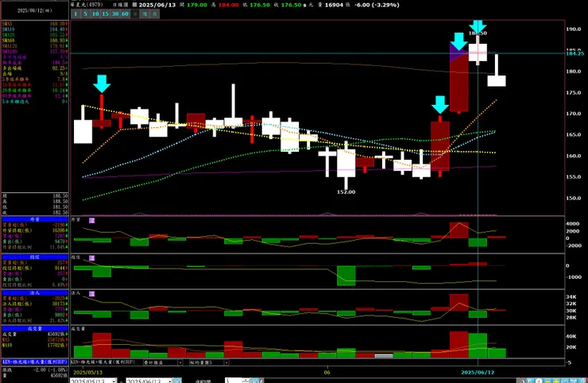Click the volume 16904 in header
Image resolution: width=588 pixels, height=383 pixels.
click(334, 5)
